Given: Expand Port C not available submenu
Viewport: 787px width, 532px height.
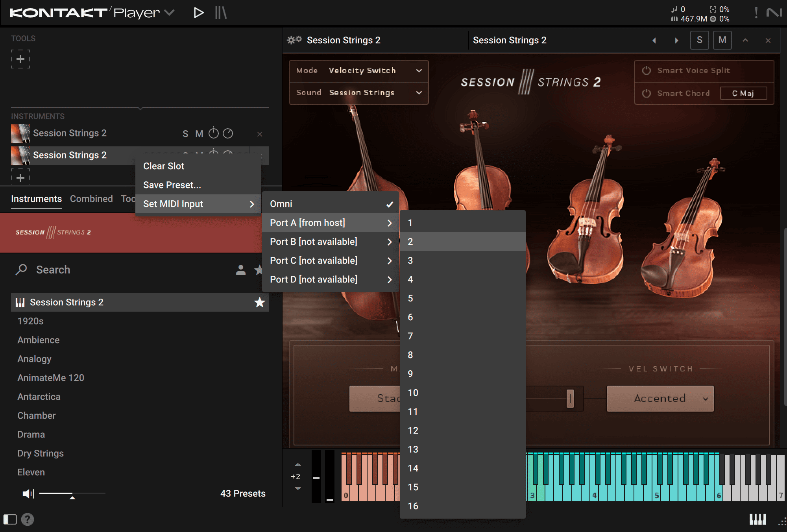Looking at the screenshot, I should click(x=331, y=260).
